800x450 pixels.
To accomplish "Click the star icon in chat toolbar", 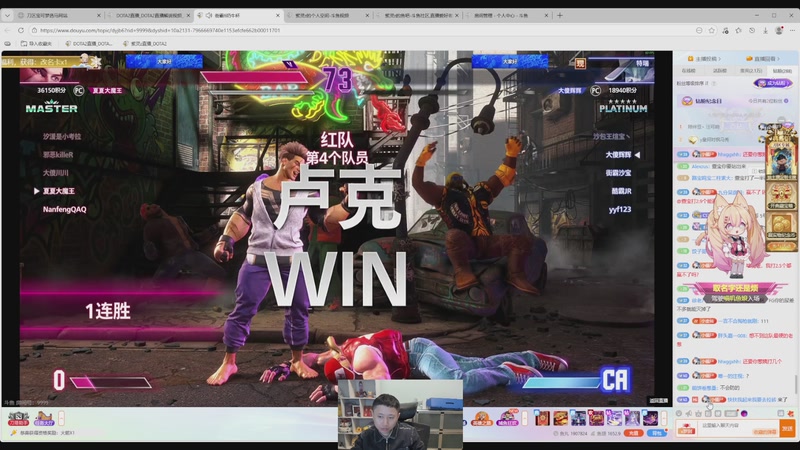I will 698,413.
